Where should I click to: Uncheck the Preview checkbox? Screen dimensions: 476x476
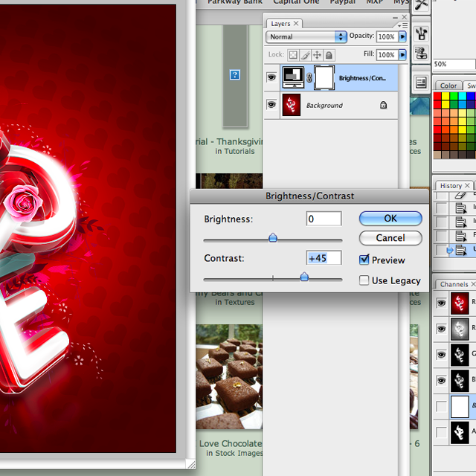point(364,260)
